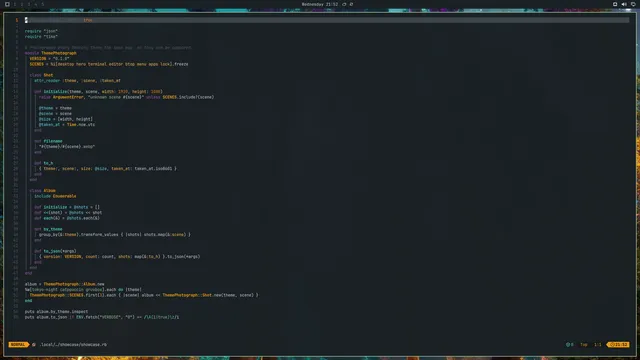Viewport: 640px width, 360px height.
Task: Click the attr_reader line
Action: [x=78, y=80]
